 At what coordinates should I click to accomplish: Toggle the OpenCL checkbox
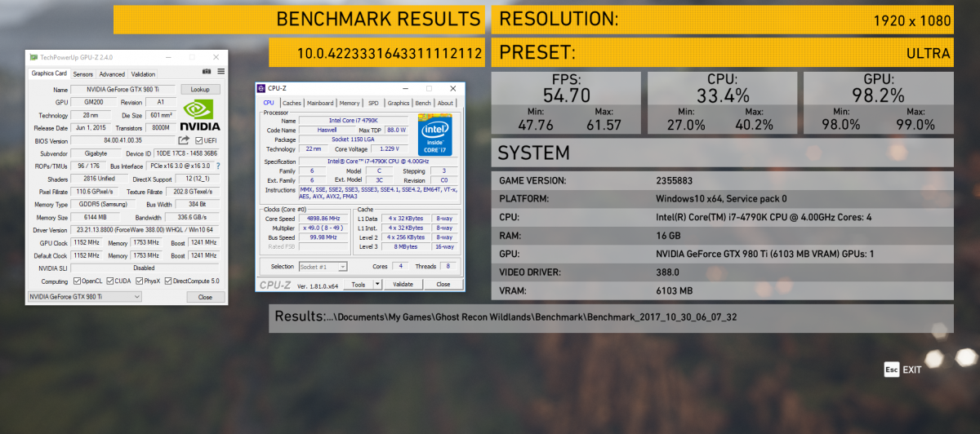point(78,281)
